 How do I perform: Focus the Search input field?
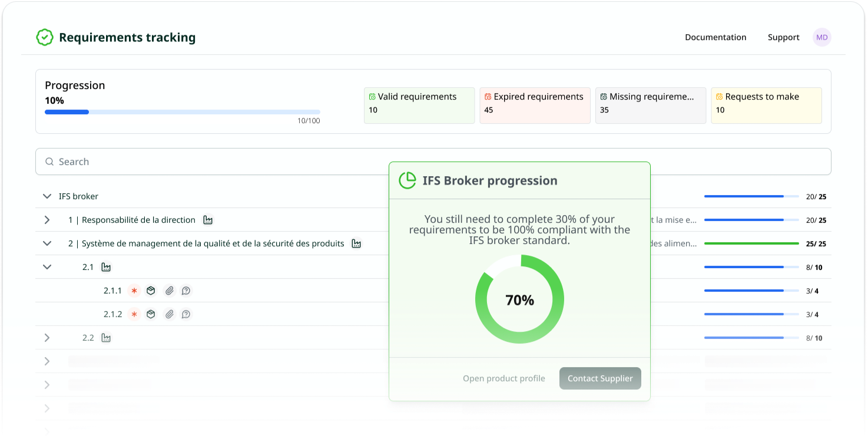pos(433,161)
